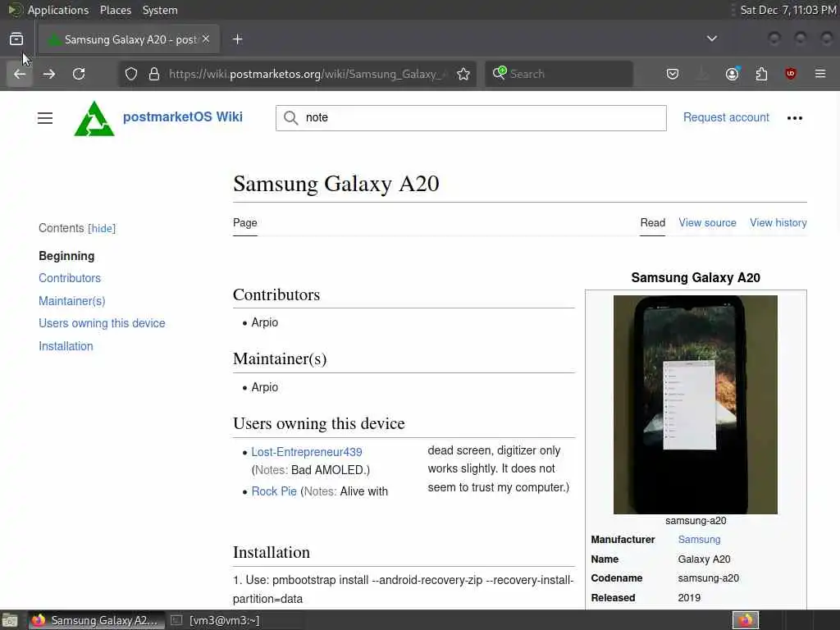The width and height of the screenshot is (840, 630).
Task: Bookmark this page with the star icon
Action: (x=463, y=74)
